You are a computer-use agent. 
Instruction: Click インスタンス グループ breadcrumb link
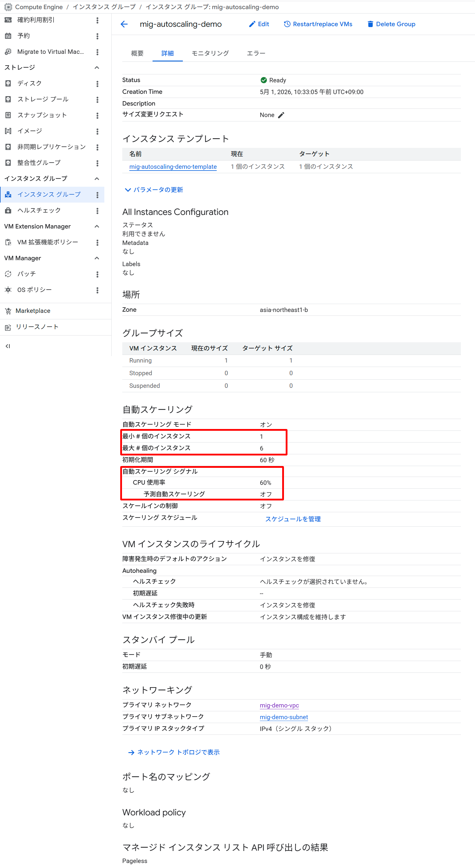(x=104, y=7)
